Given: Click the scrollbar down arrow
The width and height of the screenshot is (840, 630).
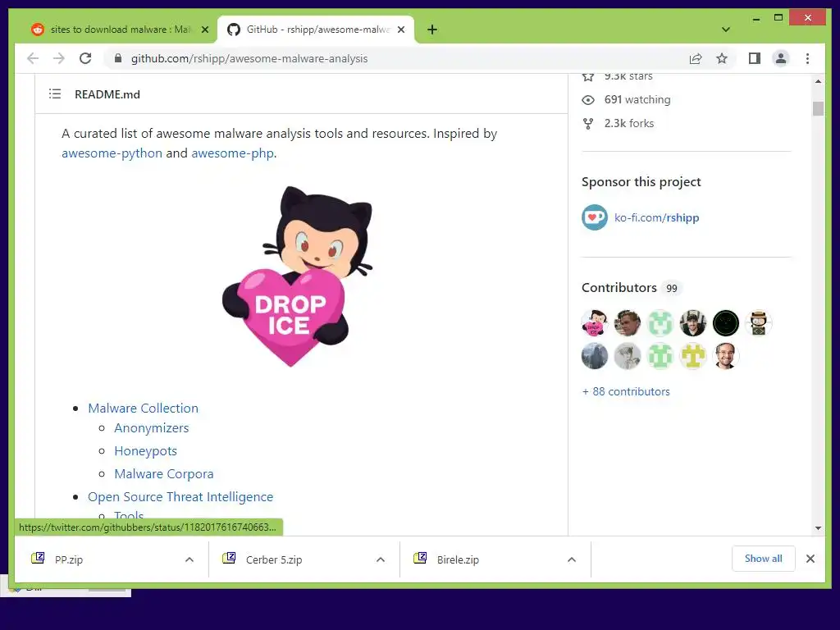Looking at the screenshot, I should tap(818, 528).
